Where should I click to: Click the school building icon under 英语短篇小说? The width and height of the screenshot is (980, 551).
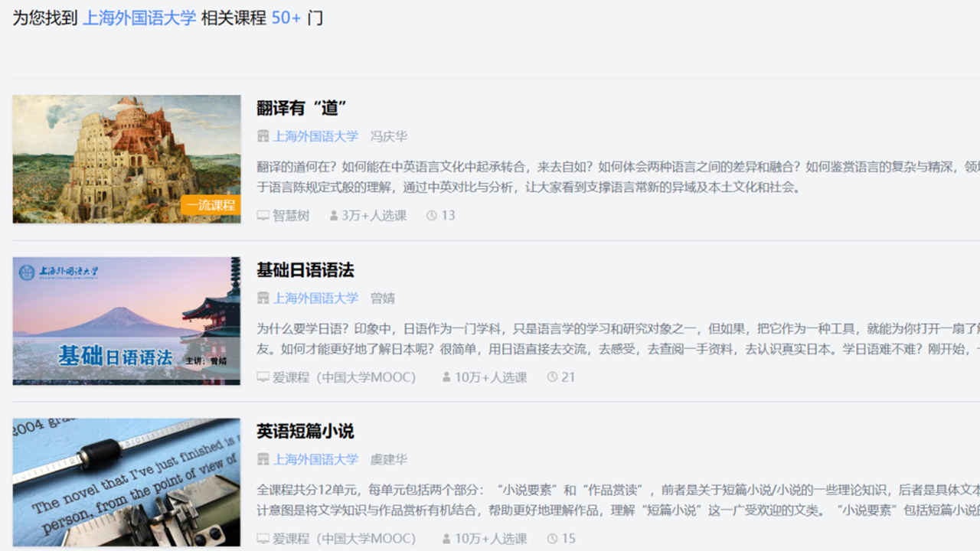pyautogui.click(x=263, y=459)
